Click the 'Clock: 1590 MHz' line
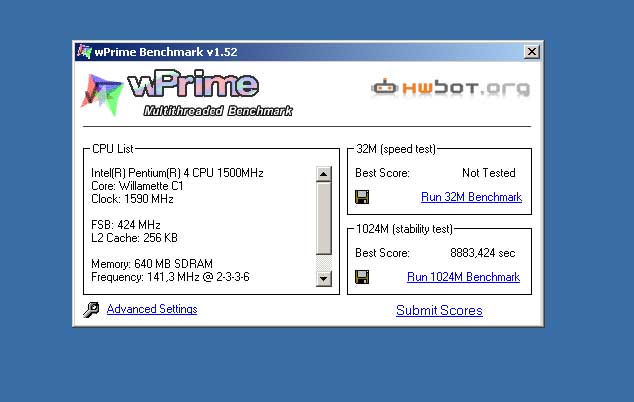Image resolution: width=634 pixels, height=402 pixels. tap(132, 199)
